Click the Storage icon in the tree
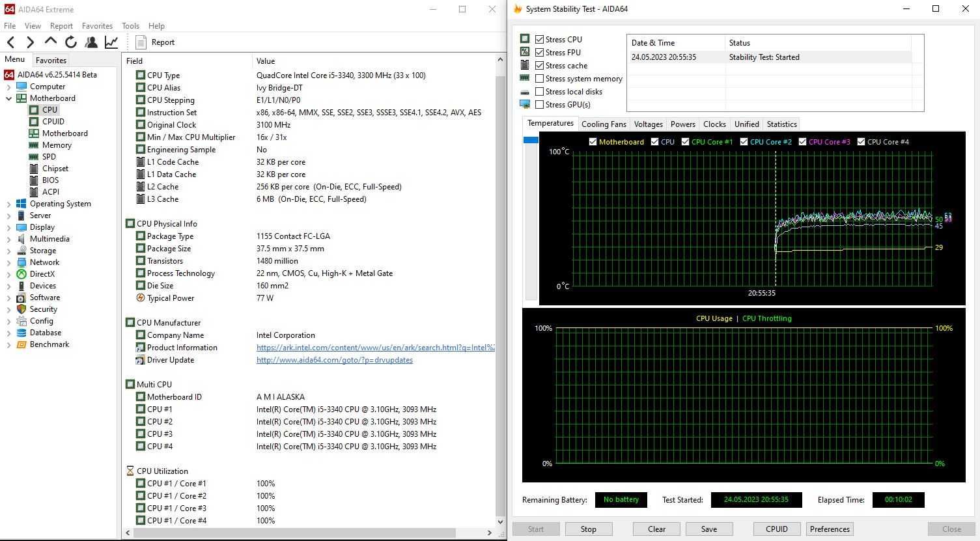 coord(21,251)
